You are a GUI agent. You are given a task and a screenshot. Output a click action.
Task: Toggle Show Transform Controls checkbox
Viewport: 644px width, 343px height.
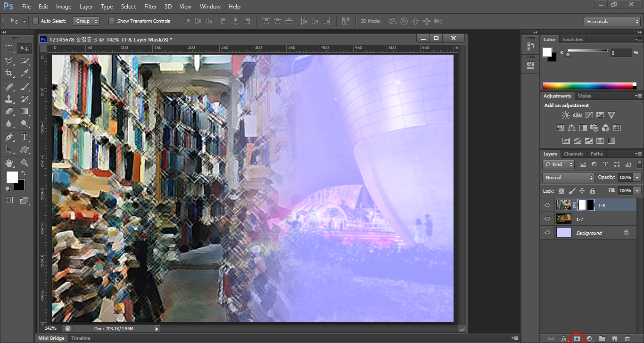pos(112,21)
